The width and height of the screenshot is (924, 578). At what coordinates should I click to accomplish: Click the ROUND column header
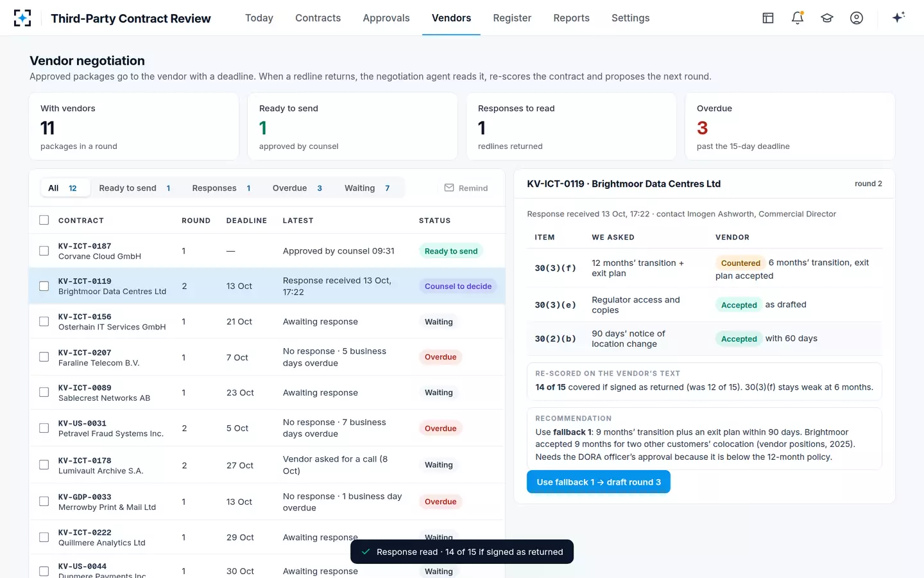(196, 220)
